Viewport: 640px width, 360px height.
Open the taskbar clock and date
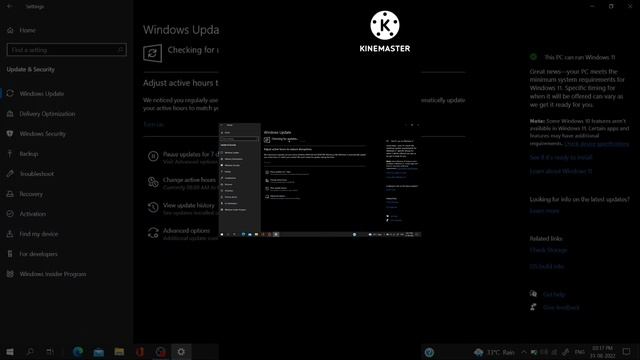tap(602, 352)
